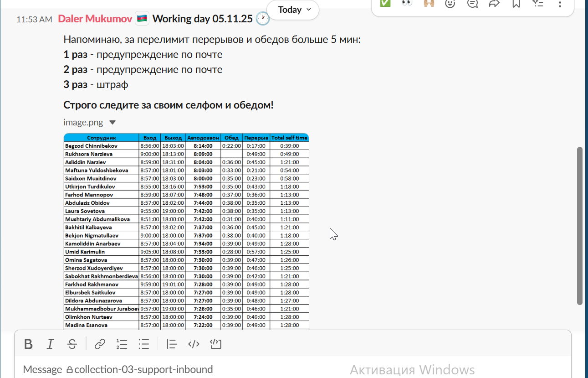Open the add reaction smiley picker

(450, 4)
